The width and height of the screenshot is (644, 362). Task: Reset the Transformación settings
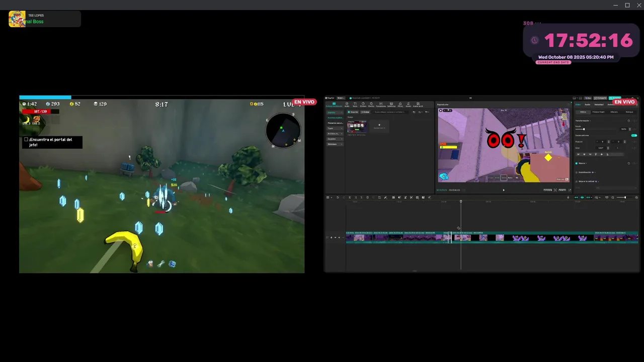(629, 121)
